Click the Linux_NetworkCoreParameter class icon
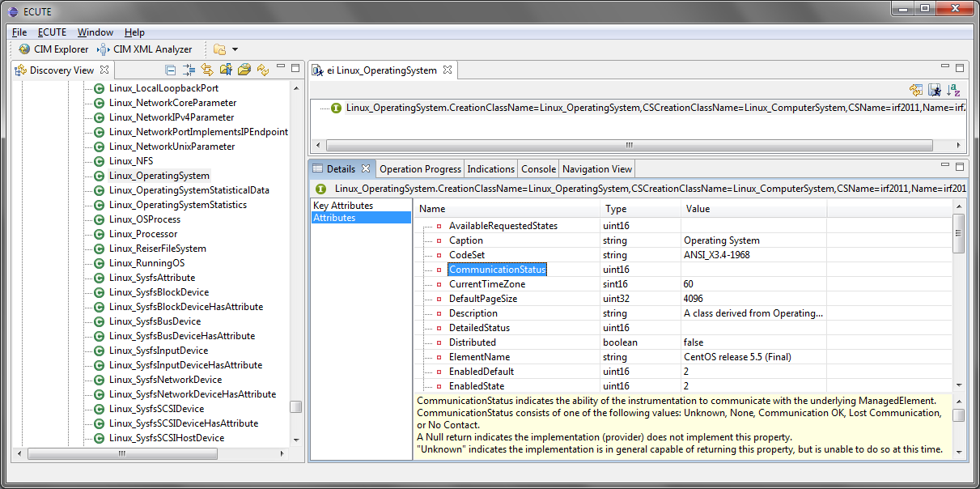The height and width of the screenshot is (489, 980). click(x=100, y=103)
